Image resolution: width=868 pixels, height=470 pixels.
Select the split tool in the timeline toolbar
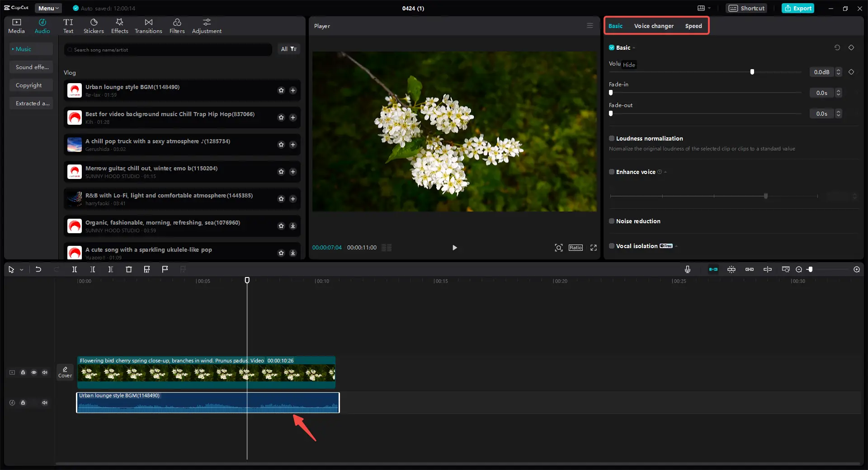75,269
